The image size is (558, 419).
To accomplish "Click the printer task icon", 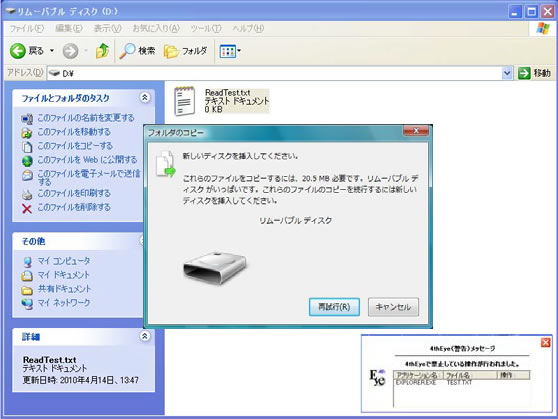I will point(27,195).
